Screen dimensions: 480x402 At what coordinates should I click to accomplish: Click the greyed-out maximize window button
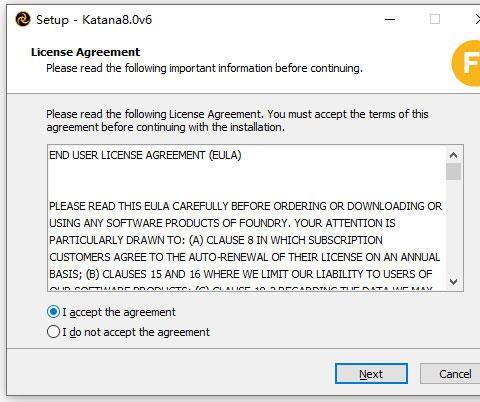click(x=435, y=19)
